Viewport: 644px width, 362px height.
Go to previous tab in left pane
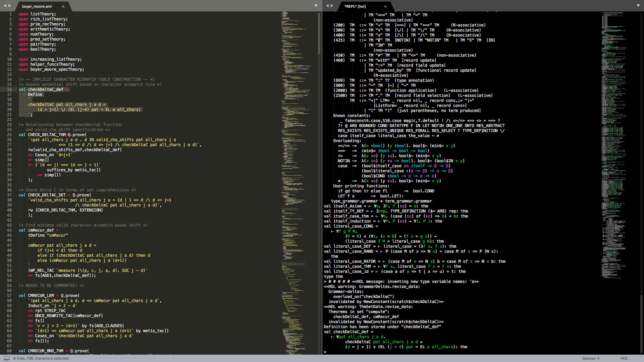[x=5, y=6]
